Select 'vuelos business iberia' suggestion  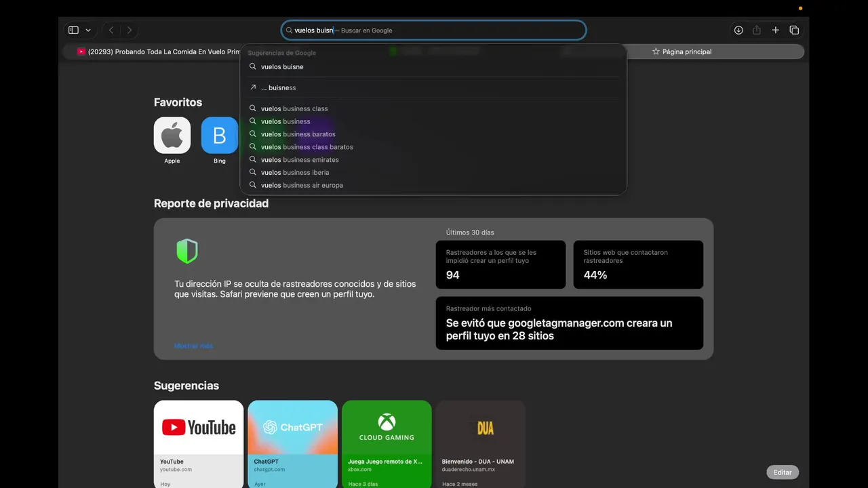click(433, 172)
